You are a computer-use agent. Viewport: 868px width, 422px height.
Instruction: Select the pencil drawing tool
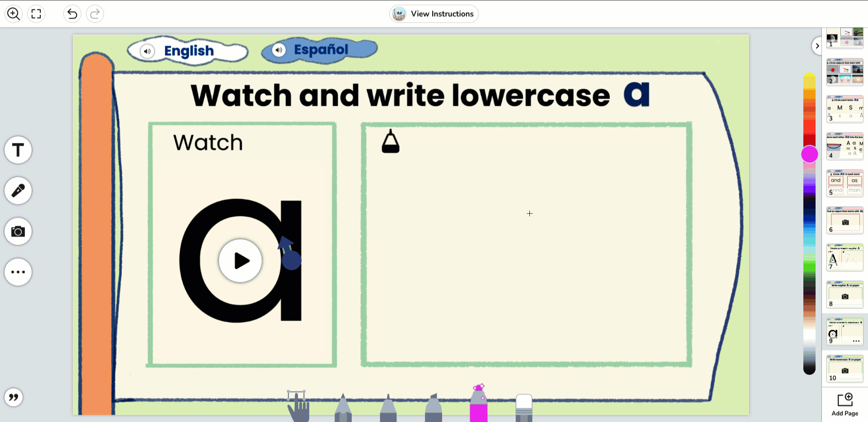343,408
